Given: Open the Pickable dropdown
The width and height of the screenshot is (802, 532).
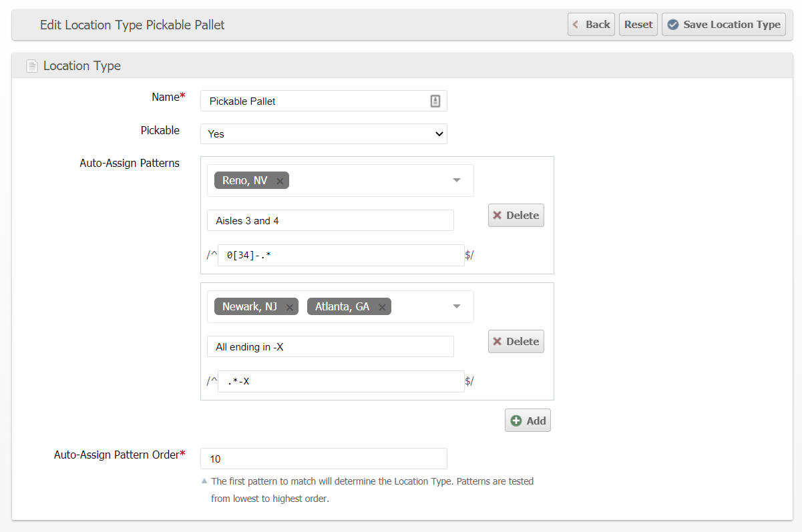Looking at the screenshot, I should [x=324, y=134].
